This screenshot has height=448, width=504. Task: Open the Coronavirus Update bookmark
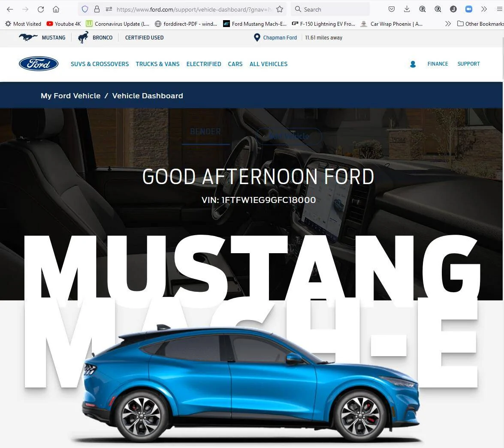(118, 24)
